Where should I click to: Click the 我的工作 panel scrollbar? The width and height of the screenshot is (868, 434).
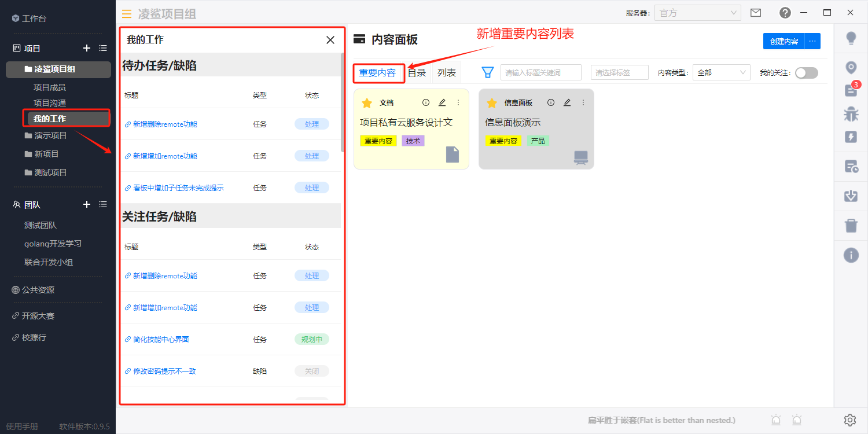(343, 103)
